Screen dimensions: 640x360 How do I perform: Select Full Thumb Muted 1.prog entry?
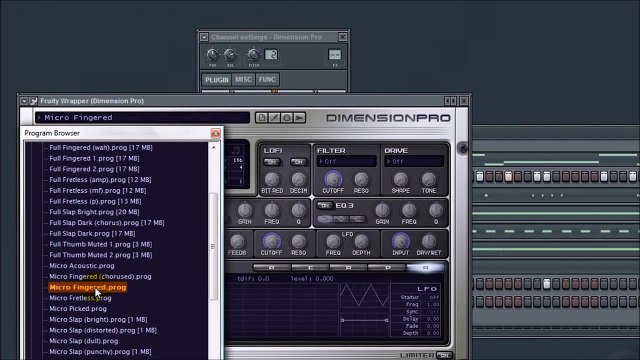point(100,244)
